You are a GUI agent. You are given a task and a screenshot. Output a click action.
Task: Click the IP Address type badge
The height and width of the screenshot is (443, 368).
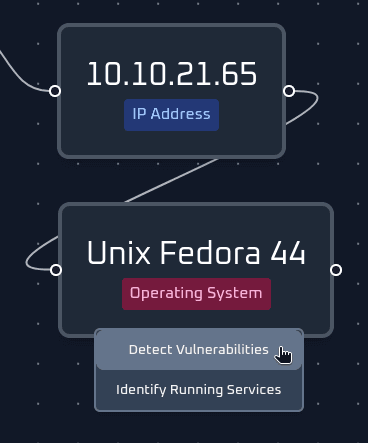(171, 115)
